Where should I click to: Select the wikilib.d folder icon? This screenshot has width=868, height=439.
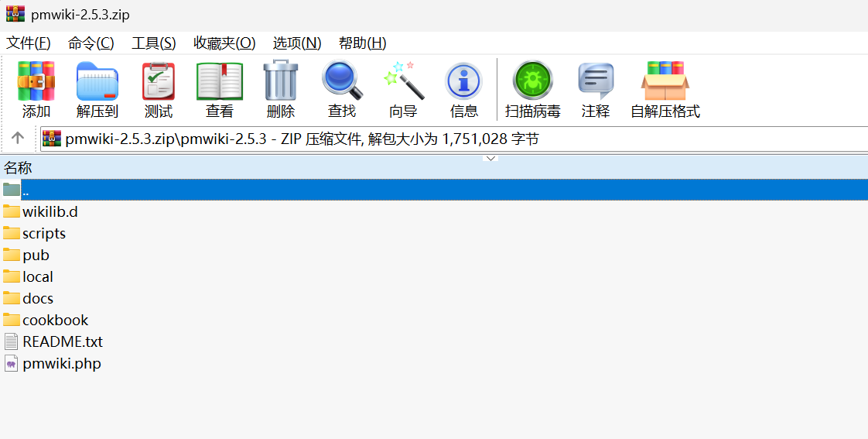[x=11, y=211]
